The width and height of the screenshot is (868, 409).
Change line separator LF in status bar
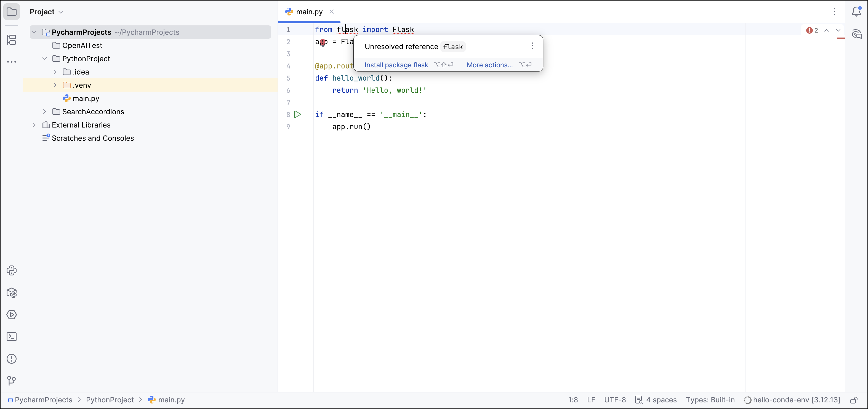click(591, 400)
